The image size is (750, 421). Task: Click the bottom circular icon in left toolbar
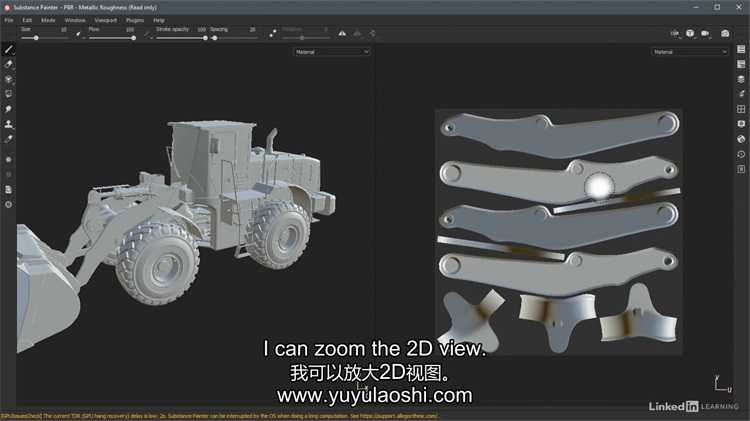tap(9, 204)
